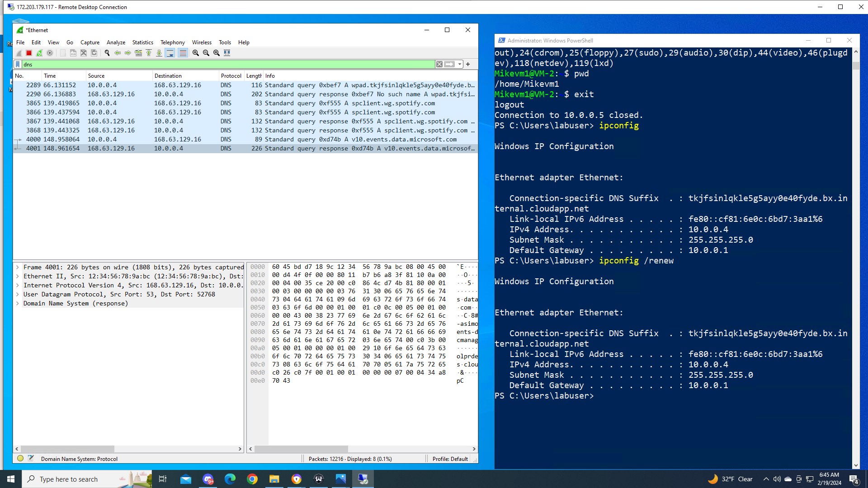Expand the Domain Name System response tree
The width and height of the screenshot is (868, 488).
pos(18,303)
